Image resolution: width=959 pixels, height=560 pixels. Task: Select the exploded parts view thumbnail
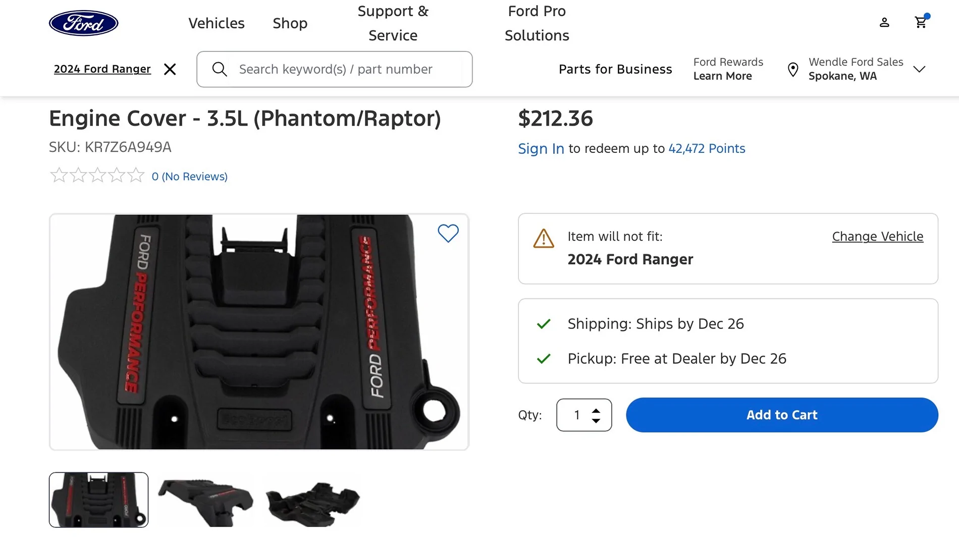(x=313, y=499)
